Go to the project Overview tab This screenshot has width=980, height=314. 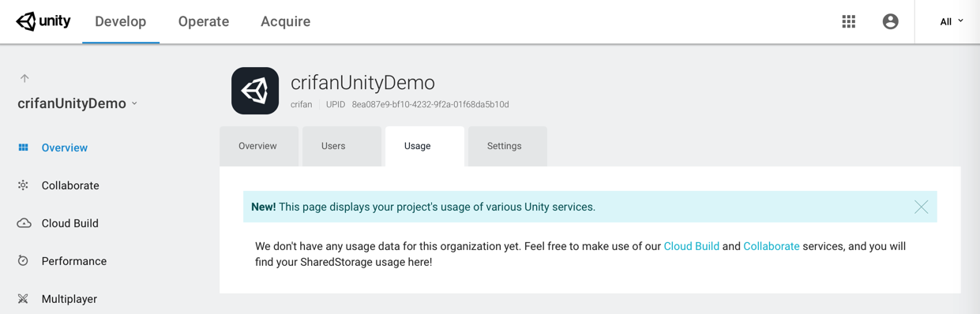point(259,146)
